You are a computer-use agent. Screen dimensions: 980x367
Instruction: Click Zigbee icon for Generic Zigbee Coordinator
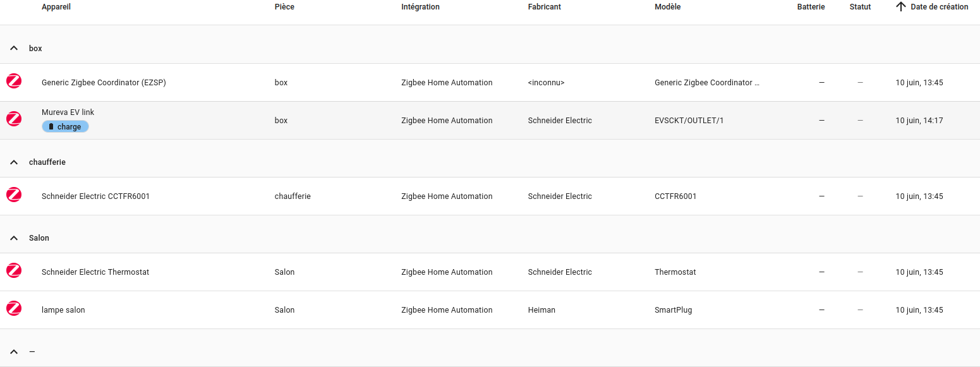(x=14, y=81)
